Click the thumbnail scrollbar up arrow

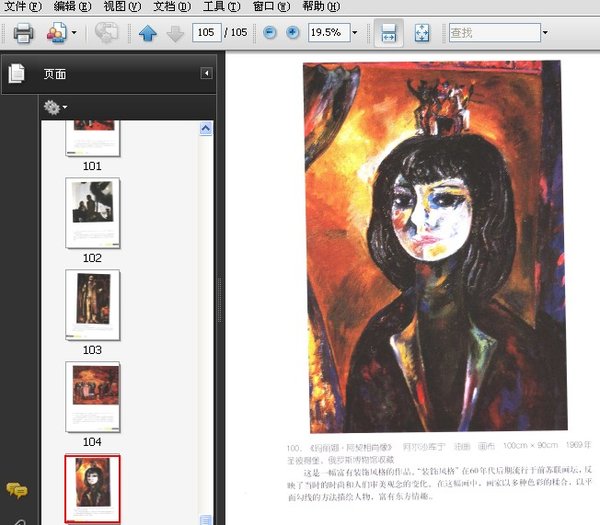click(x=206, y=129)
